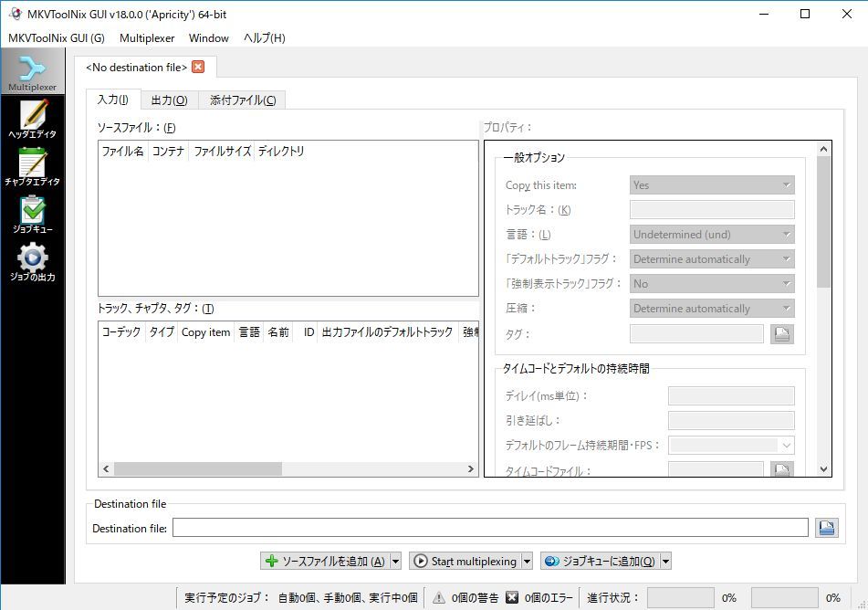Click the トラック名 input field
The image size is (868, 610).
click(712, 209)
